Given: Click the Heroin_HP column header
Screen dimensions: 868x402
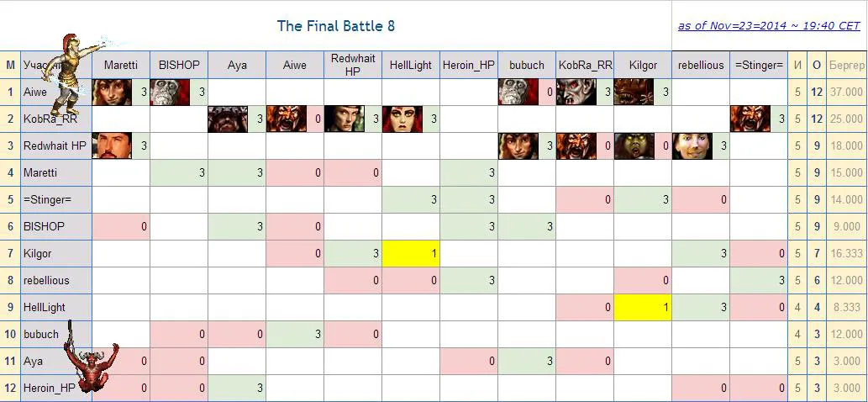Looking at the screenshot, I should [x=469, y=66].
